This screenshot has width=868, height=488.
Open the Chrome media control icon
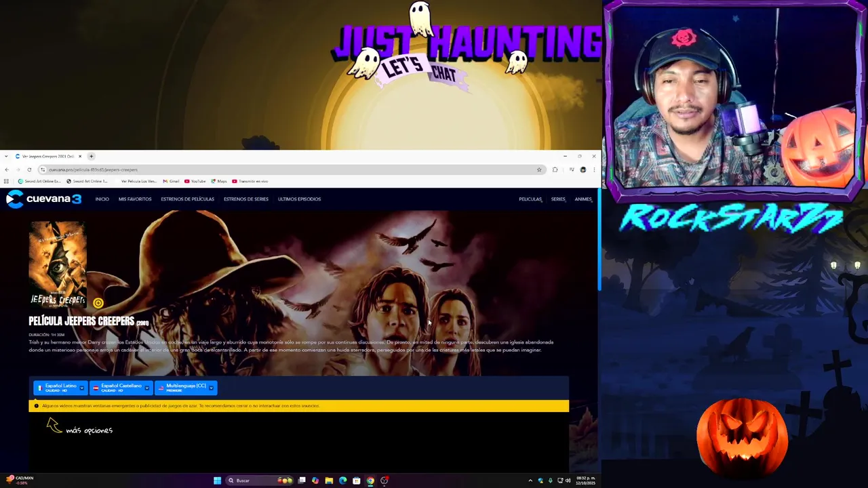572,169
